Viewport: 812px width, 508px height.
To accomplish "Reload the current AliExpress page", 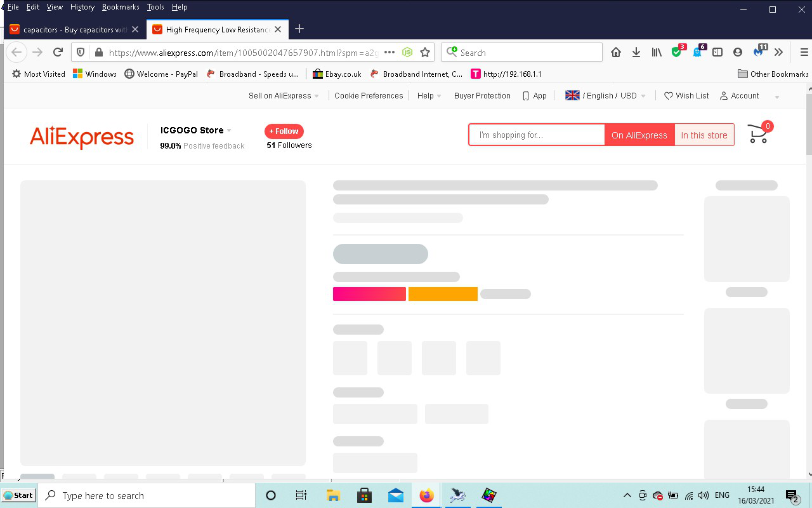I will coord(58,53).
